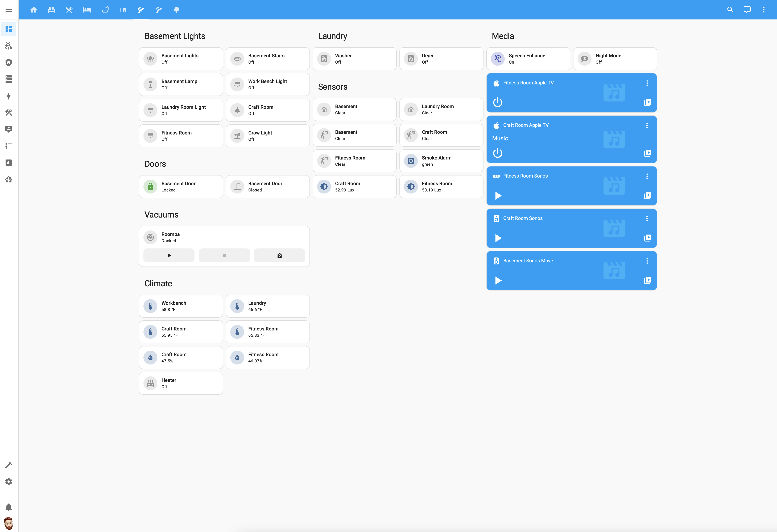Start Roomba cleaning with play button
This screenshot has width=777, height=532.
[169, 255]
